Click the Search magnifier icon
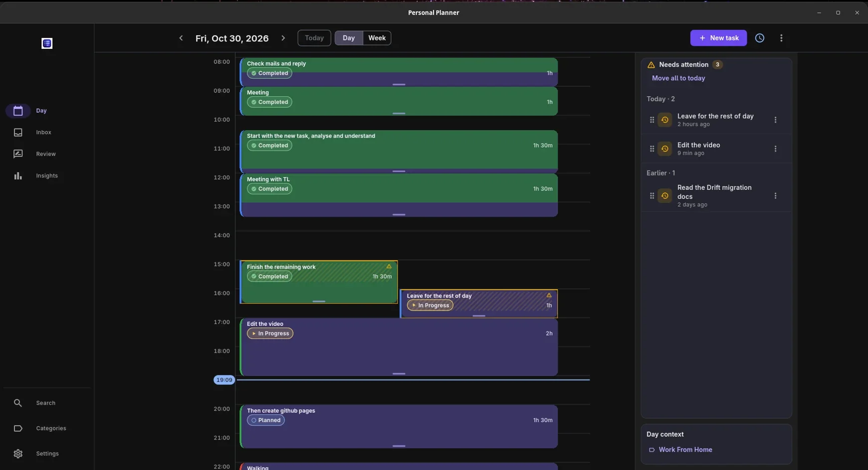 18,403
